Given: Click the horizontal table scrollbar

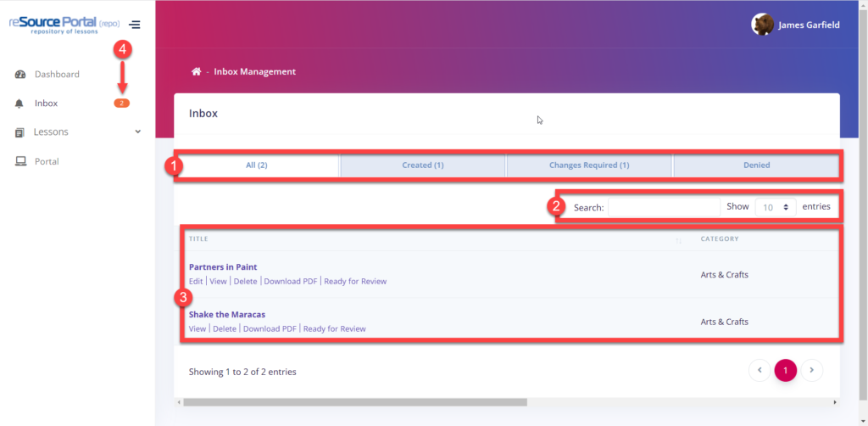Looking at the screenshot, I should tap(355, 402).
